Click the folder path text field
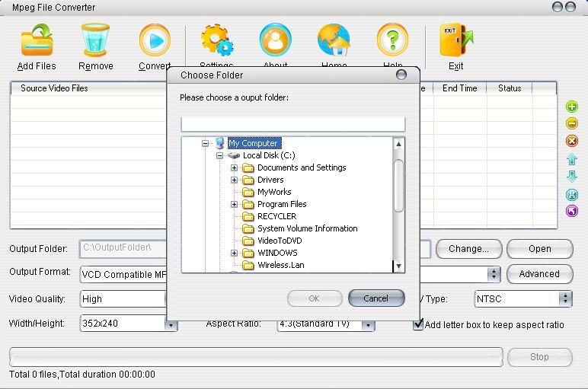 point(293,123)
